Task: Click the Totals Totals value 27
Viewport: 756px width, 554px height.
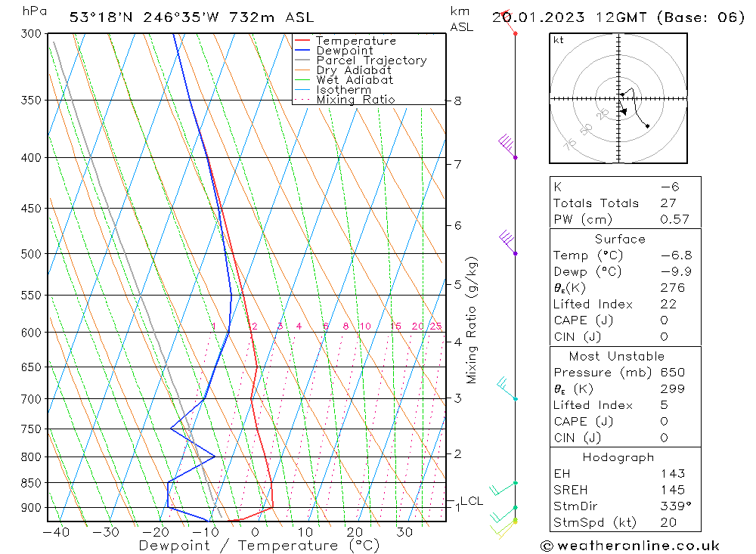Action: [x=668, y=203]
